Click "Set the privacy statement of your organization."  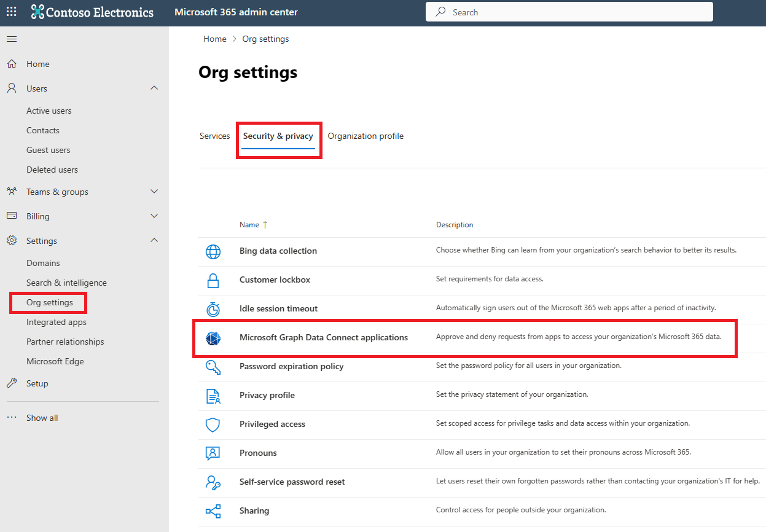[512, 394]
